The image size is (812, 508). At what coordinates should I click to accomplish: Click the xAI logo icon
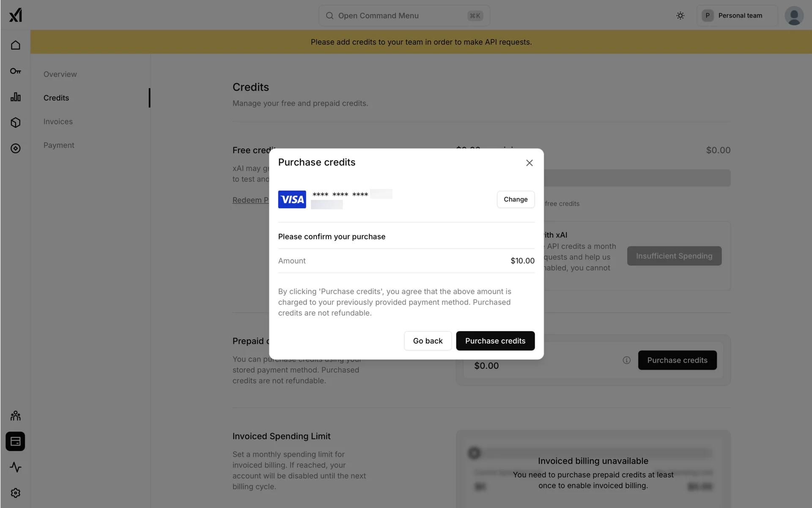pyautogui.click(x=16, y=15)
